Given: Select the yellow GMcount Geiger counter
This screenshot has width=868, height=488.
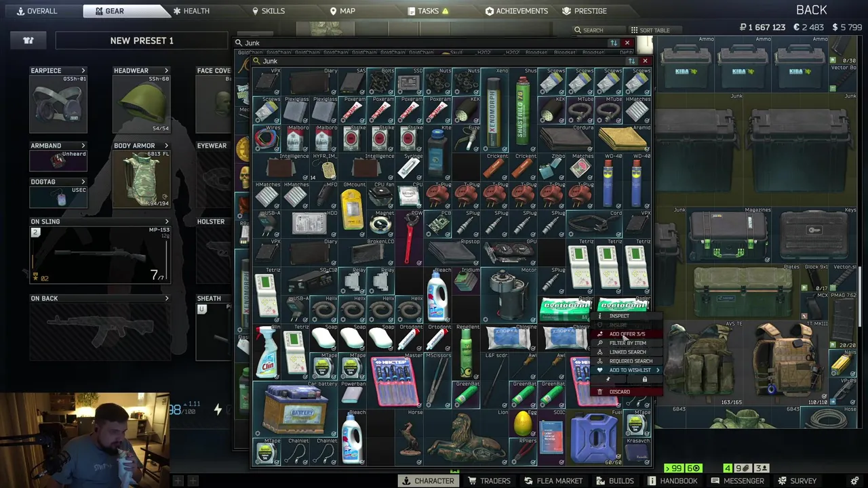Looking at the screenshot, I should coord(352,209).
